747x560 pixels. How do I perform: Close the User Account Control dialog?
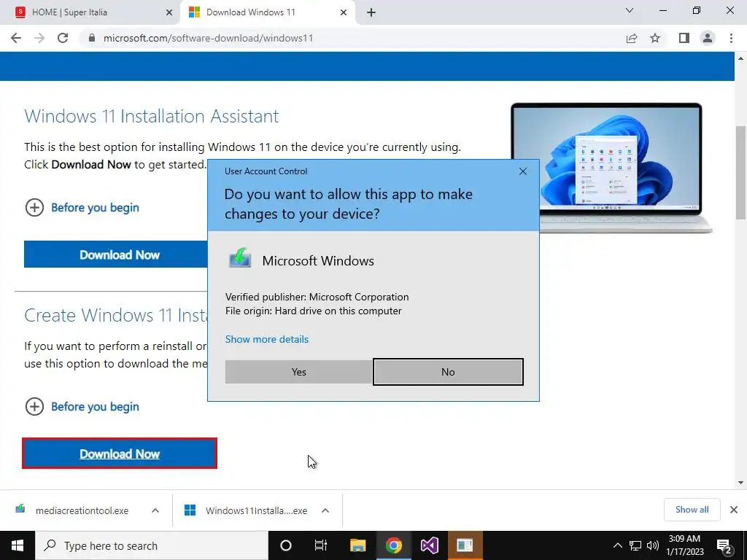click(x=522, y=171)
